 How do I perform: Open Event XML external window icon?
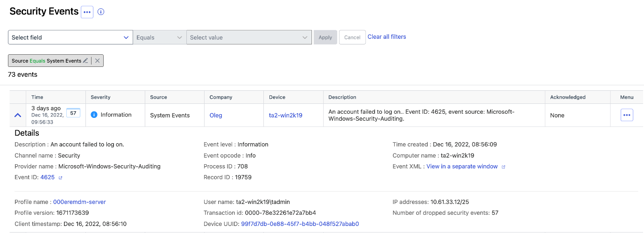tap(503, 167)
